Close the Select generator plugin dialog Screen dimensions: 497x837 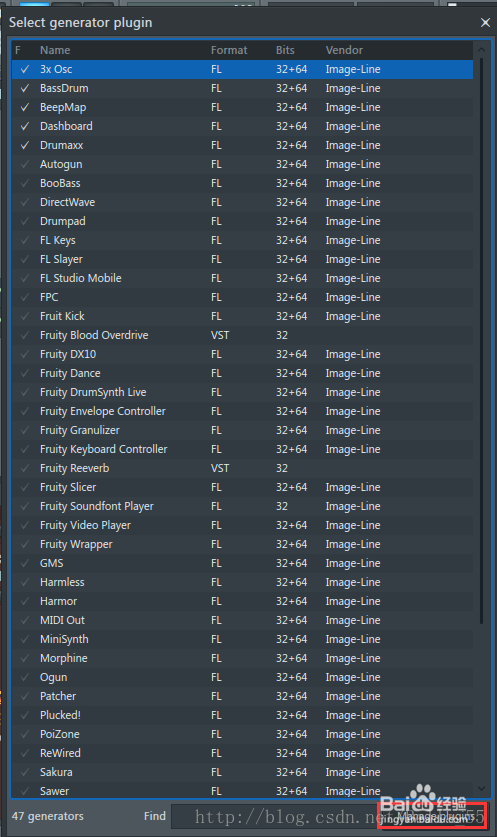pyautogui.click(x=485, y=22)
